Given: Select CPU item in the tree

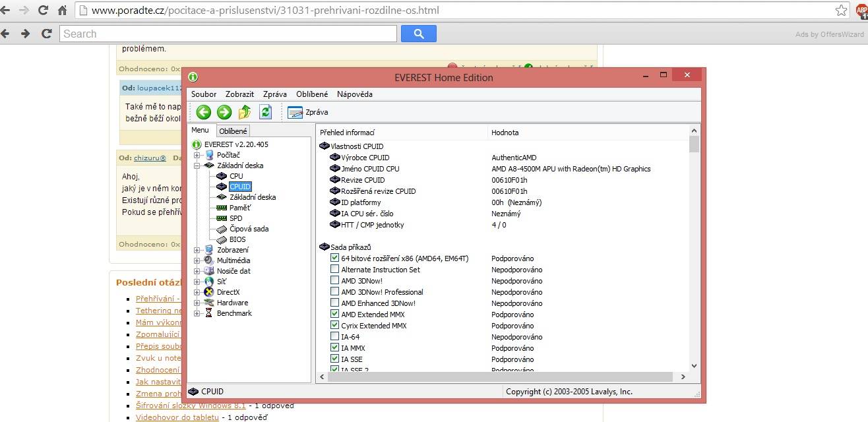Looking at the screenshot, I should pyautogui.click(x=236, y=176).
